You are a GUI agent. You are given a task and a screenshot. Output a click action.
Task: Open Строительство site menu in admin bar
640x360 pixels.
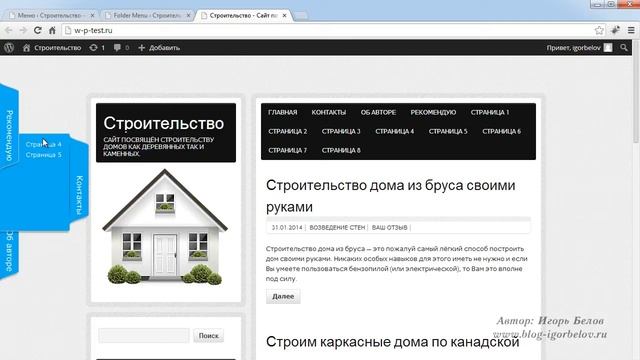(52, 48)
